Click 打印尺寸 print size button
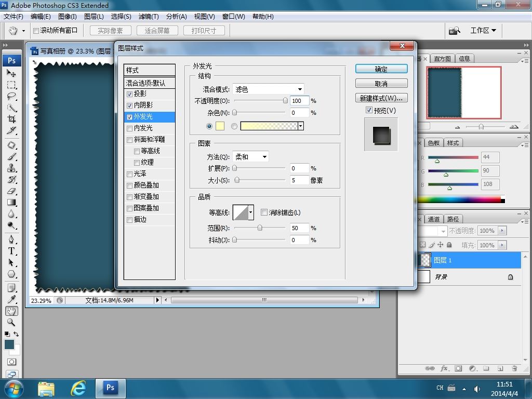The image size is (532, 399). 204,31
